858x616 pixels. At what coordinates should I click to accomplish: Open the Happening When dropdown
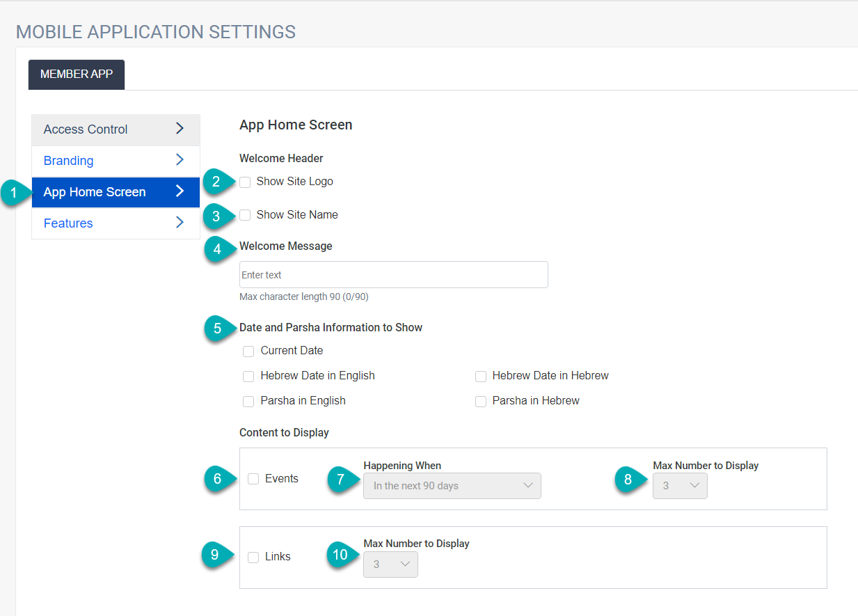click(452, 485)
